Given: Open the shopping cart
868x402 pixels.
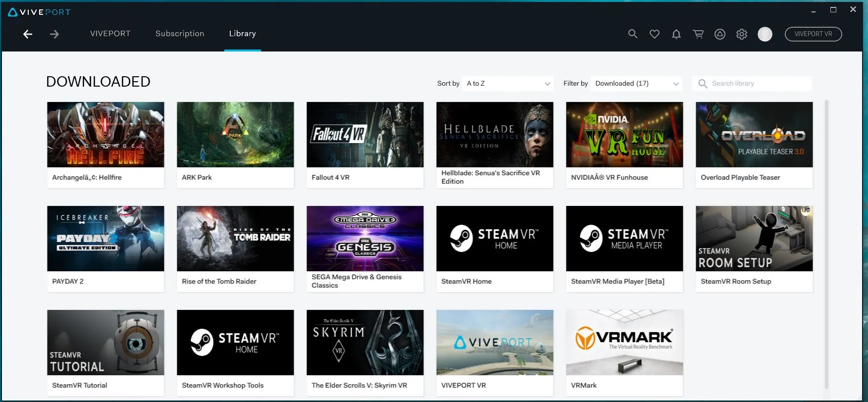Looking at the screenshot, I should point(698,34).
